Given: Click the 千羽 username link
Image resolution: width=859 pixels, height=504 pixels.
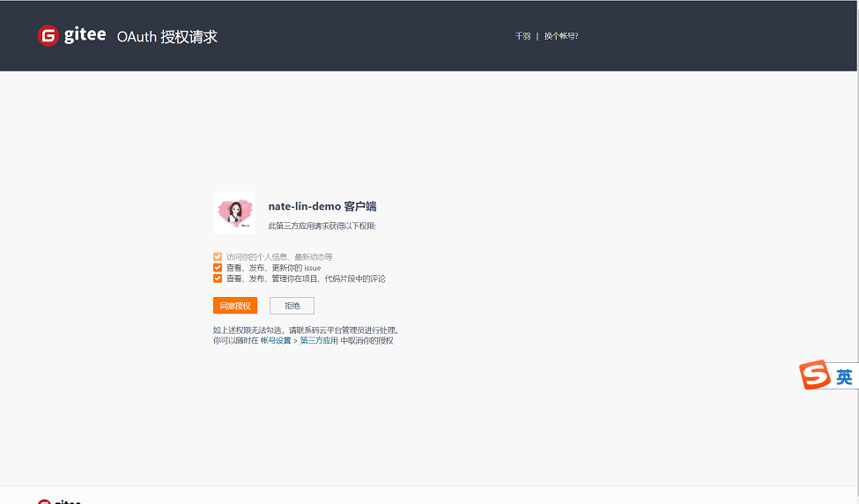Looking at the screenshot, I should click(522, 36).
